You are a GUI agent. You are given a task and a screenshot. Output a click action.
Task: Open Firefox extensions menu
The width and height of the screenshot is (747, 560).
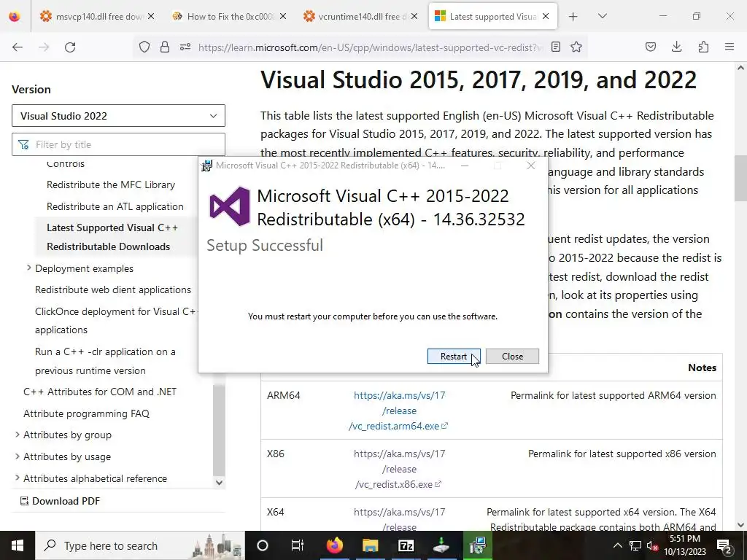pos(703,47)
